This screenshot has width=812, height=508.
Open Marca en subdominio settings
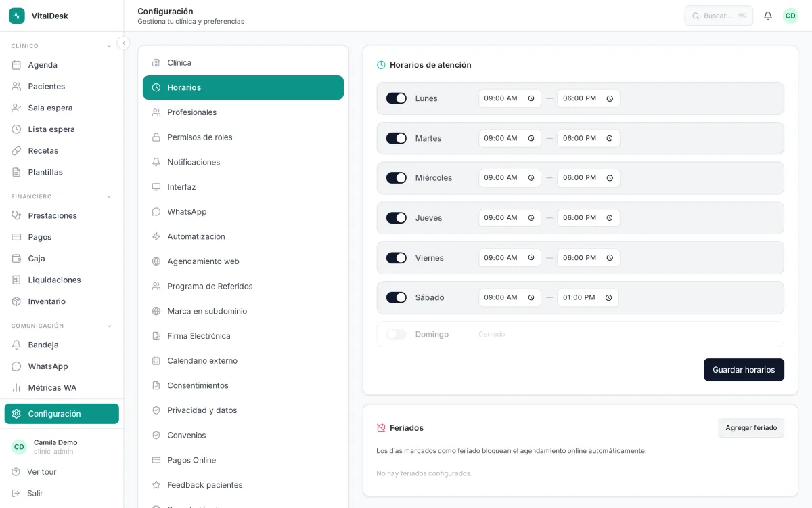(x=243, y=311)
